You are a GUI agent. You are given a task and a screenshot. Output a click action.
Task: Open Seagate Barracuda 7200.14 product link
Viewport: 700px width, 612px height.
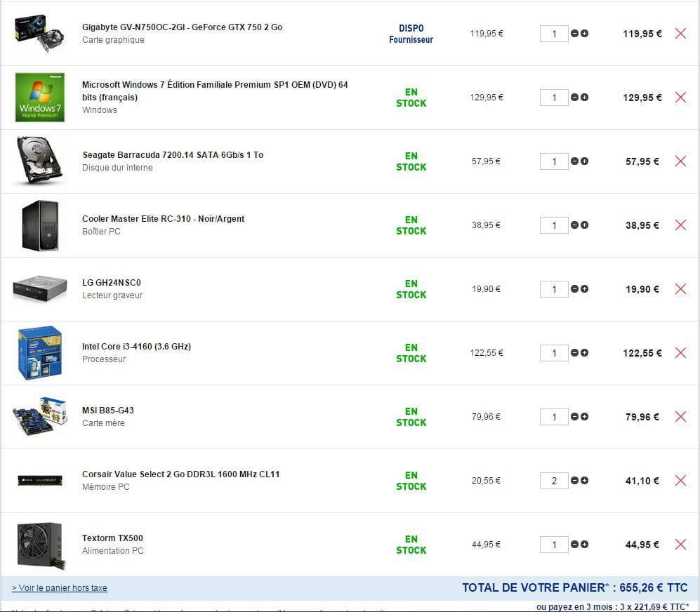tap(173, 155)
